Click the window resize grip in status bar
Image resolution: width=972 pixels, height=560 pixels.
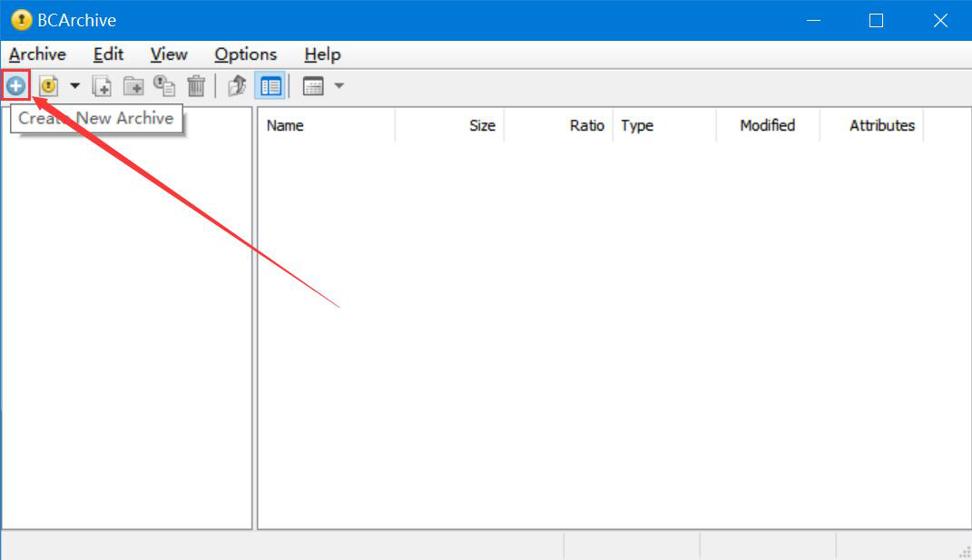[x=965, y=552]
